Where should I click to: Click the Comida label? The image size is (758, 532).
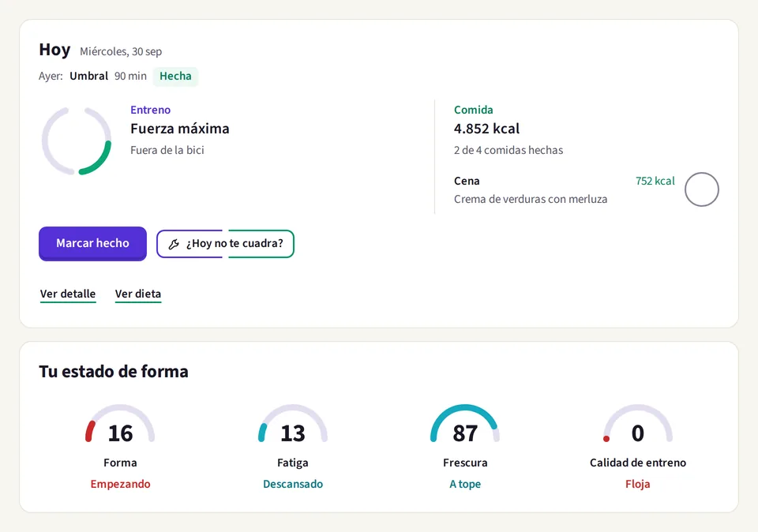pyautogui.click(x=473, y=110)
